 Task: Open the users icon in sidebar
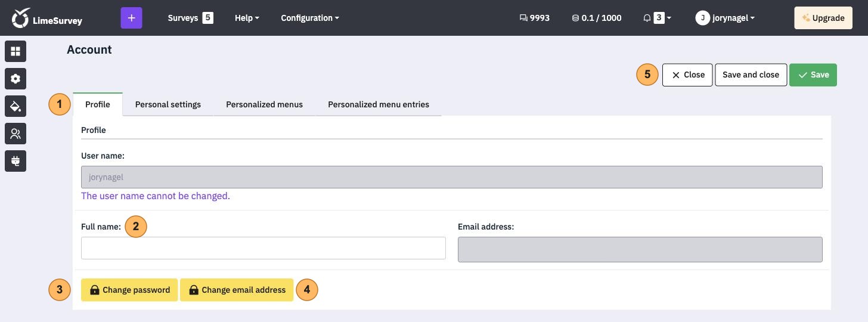15,134
